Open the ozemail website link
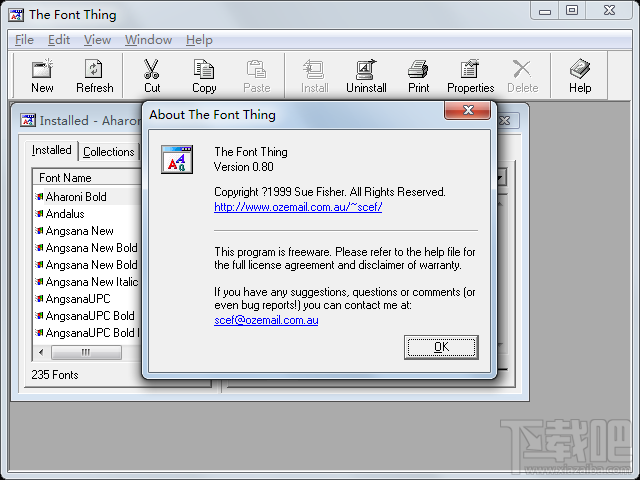640x480 pixels. [x=298, y=207]
